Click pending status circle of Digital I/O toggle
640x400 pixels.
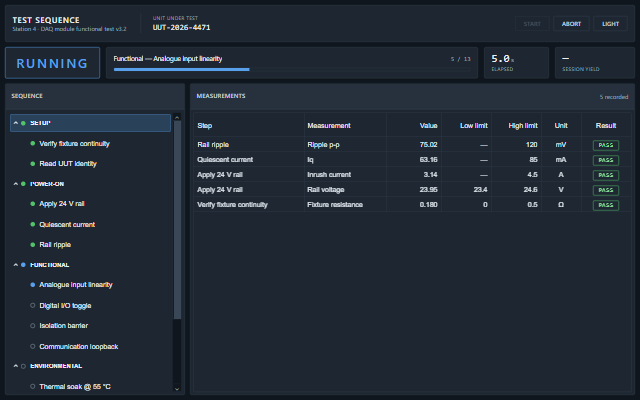click(33, 305)
